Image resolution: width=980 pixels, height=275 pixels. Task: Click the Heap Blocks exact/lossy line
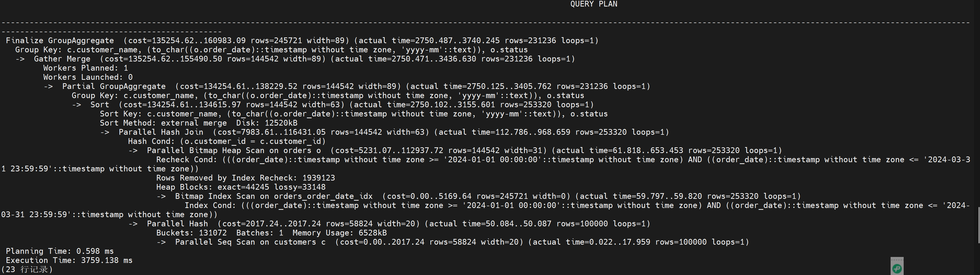click(x=240, y=187)
